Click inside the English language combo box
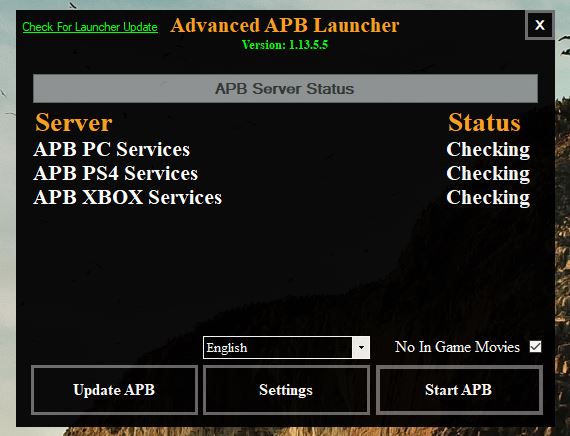Screen dimensions: 570x436 pyautogui.click(x=278, y=348)
